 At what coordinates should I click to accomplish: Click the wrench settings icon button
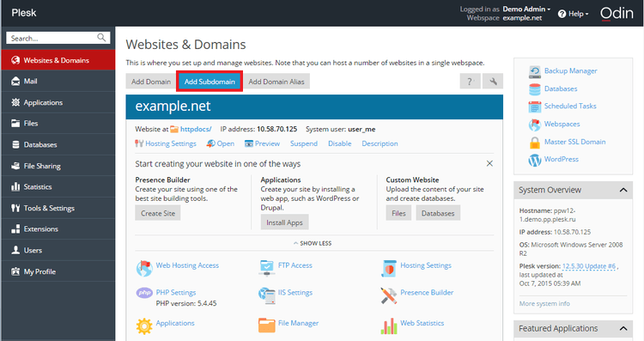[x=493, y=82]
